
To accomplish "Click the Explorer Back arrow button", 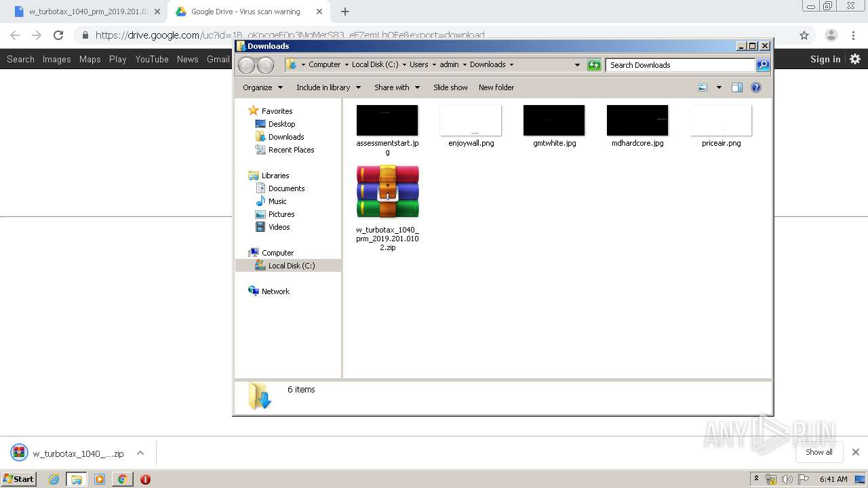I will tap(246, 65).
